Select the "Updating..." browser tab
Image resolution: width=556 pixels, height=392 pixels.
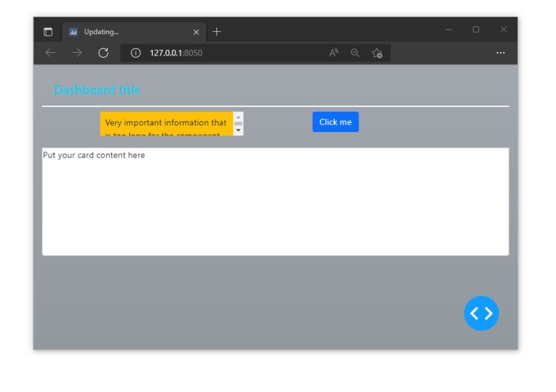(134, 32)
